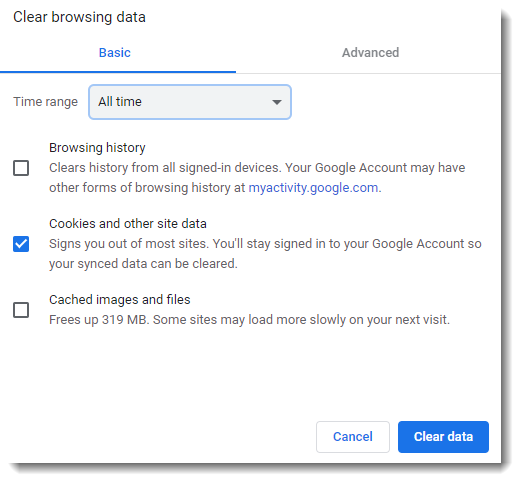The image size is (521, 483).
Task: Select the 'Clears history from all signed-in devices' text
Action: [257, 178]
